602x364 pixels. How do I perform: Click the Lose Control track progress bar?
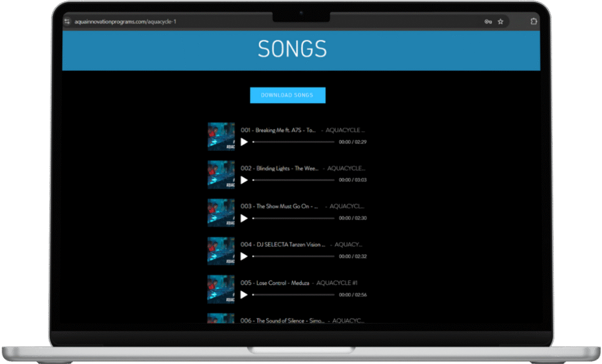[x=293, y=295]
